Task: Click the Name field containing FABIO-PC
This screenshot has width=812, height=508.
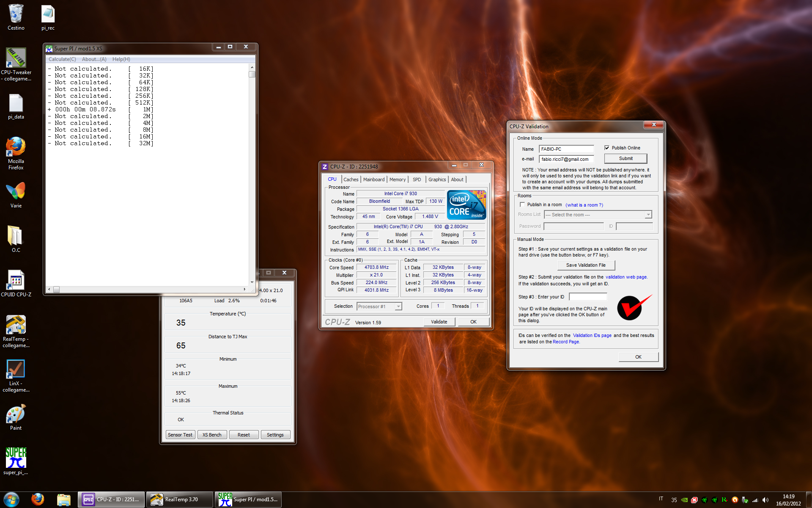Action: click(x=566, y=149)
